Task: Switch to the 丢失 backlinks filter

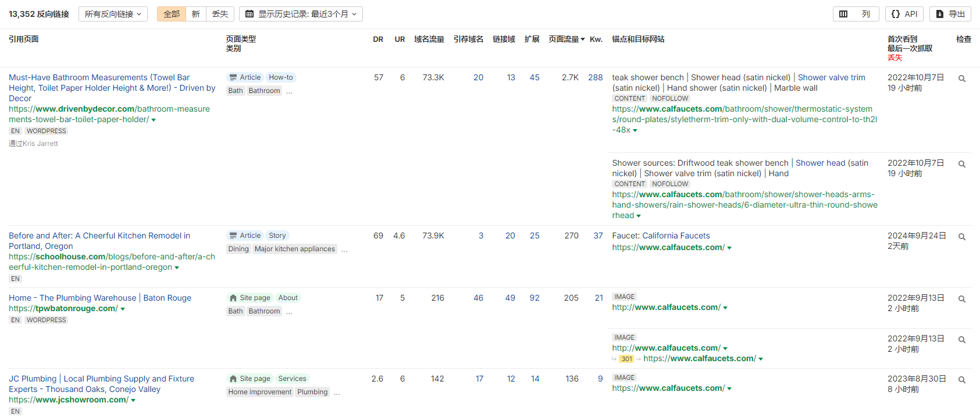Action: [x=220, y=14]
